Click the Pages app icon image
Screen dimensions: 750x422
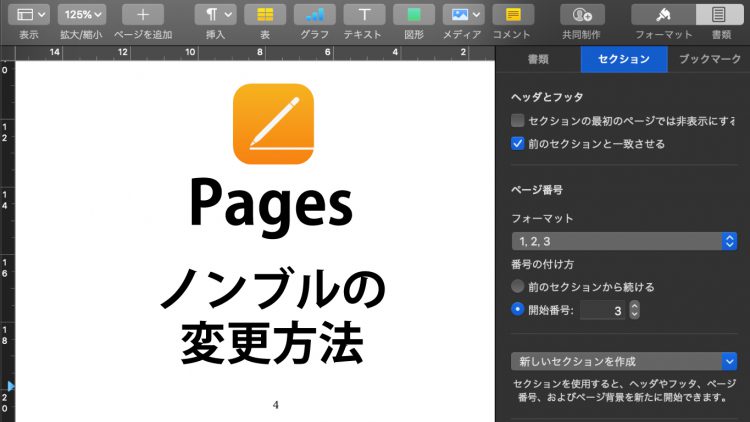[273, 124]
